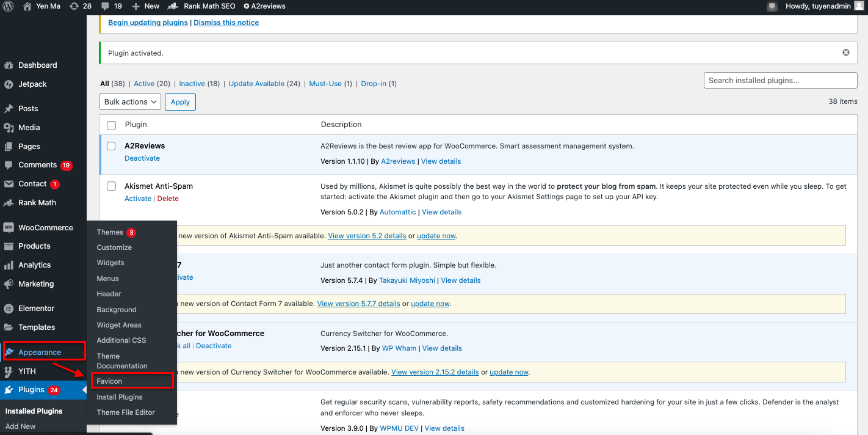Image resolution: width=868 pixels, height=435 pixels.
Task: Click the Elementor sidebar icon
Action: [x=9, y=309]
